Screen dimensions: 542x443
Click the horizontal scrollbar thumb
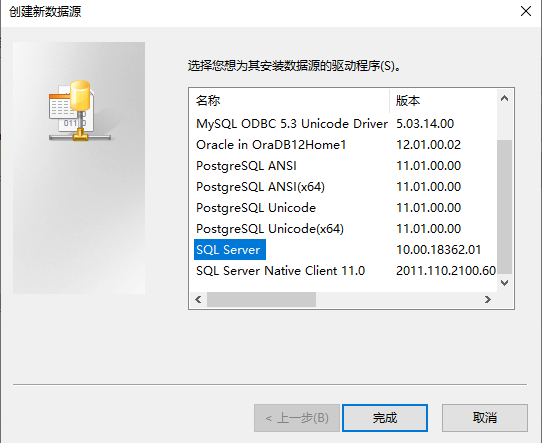pyautogui.click(x=261, y=299)
